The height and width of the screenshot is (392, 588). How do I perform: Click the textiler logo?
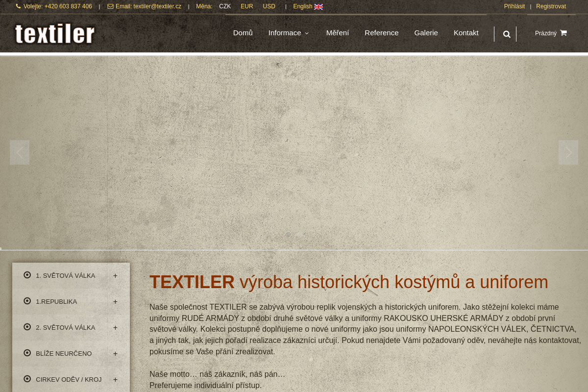54,33
